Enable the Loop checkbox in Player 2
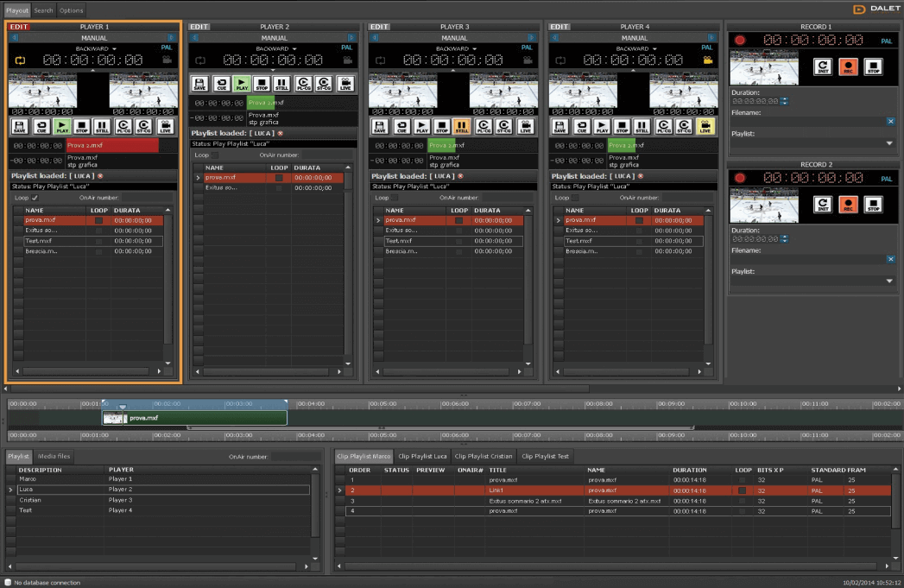 pos(216,155)
